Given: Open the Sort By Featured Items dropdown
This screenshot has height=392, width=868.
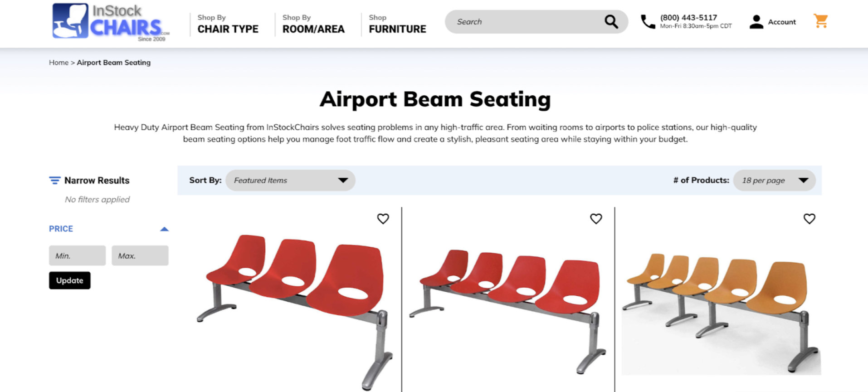Looking at the screenshot, I should pyautogui.click(x=290, y=181).
